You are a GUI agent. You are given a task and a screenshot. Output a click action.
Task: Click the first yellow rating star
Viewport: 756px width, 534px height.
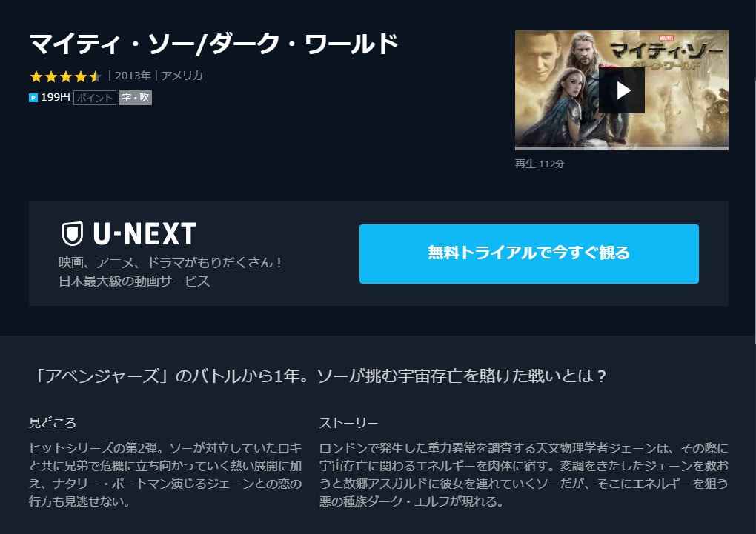tap(36, 76)
